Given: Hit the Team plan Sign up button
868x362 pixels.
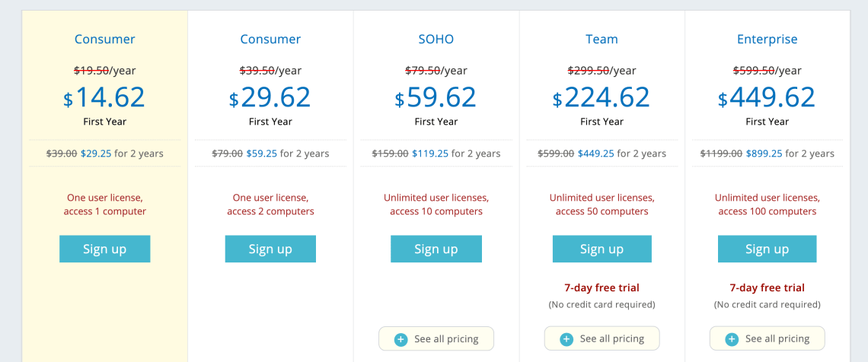Looking at the screenshot, I should (x=602, y=249).
